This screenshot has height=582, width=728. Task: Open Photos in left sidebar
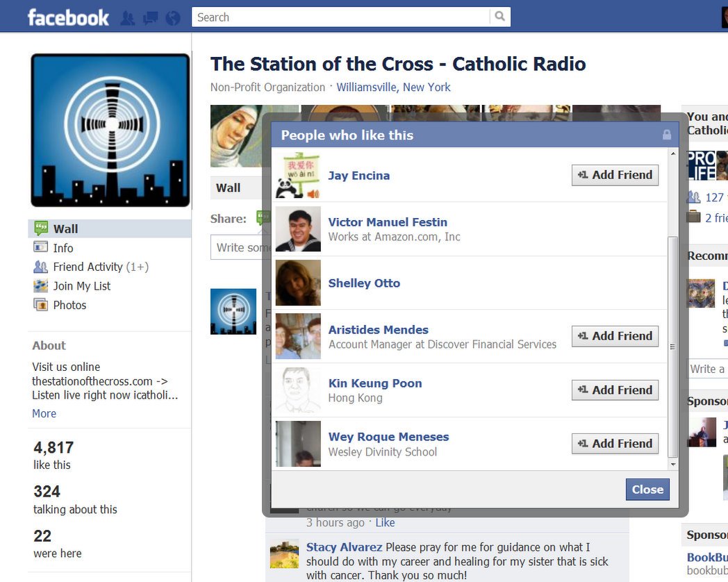[x=69, y=305]
